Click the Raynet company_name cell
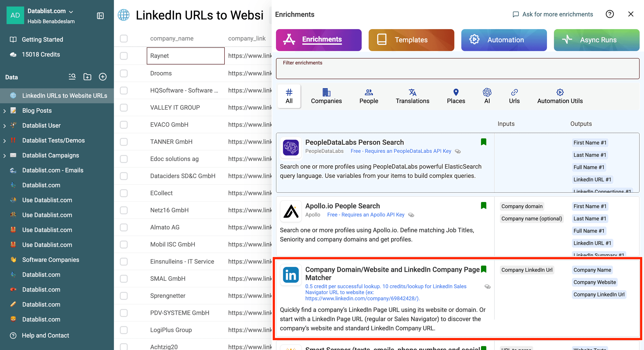 click(186, 56)
